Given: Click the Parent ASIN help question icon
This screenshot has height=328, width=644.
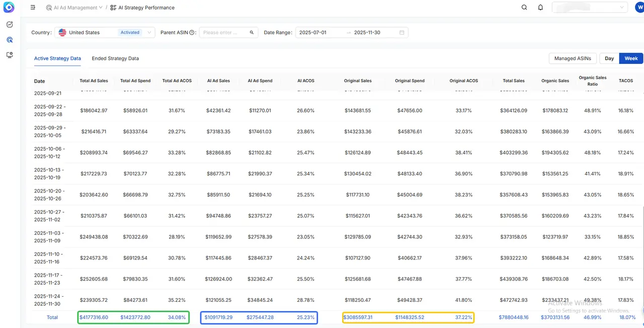Looking at the screenshot, I should [x=192, y=33].
